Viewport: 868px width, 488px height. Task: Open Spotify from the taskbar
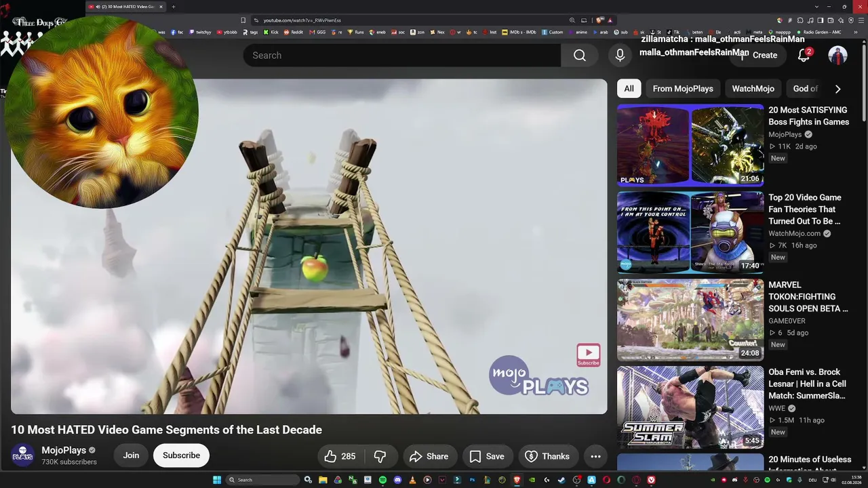point(382,480)
